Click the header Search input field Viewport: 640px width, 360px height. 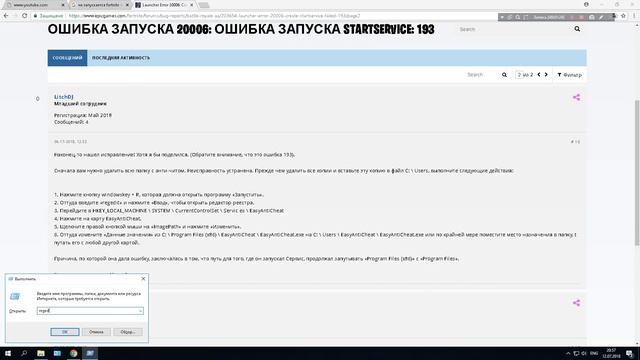click(x=514, y=29)
